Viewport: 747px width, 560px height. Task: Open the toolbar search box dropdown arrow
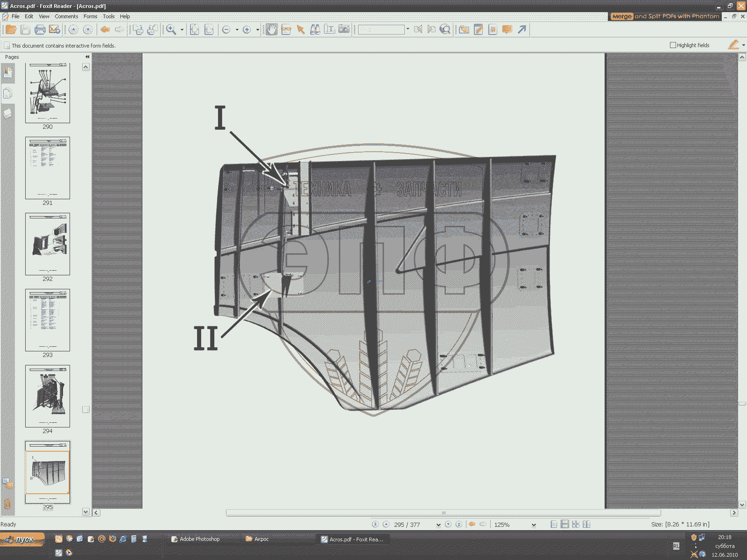[408, 29]
